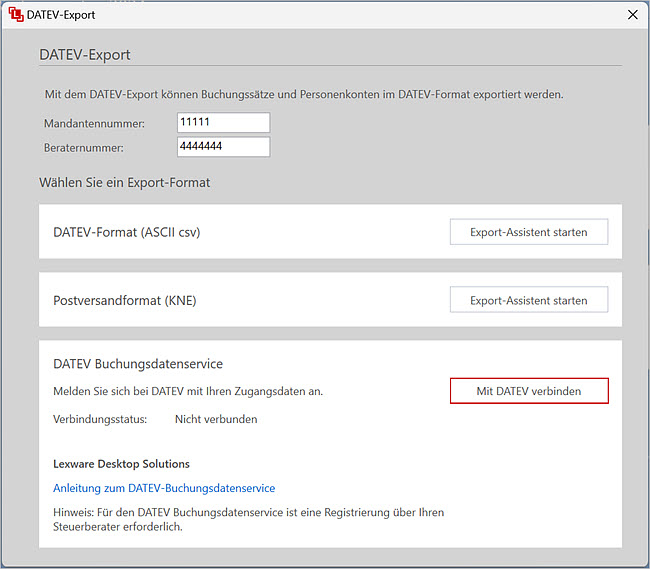Click the 'Postversandformat (KNE)' label
650x569 pixels.
tap(124, 300)
